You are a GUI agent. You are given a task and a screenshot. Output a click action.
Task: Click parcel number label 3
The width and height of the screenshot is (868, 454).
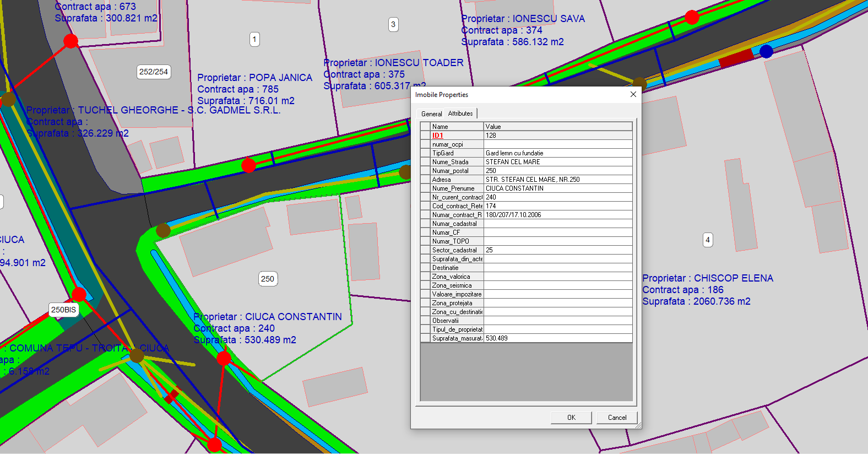click(x=393, y=24)
